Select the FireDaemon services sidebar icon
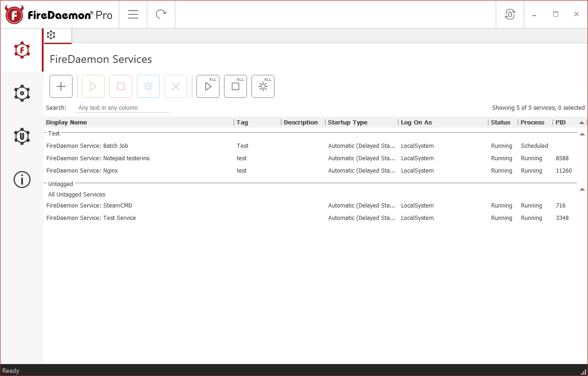This screenshot has height=376, width=588. [22, 50]
